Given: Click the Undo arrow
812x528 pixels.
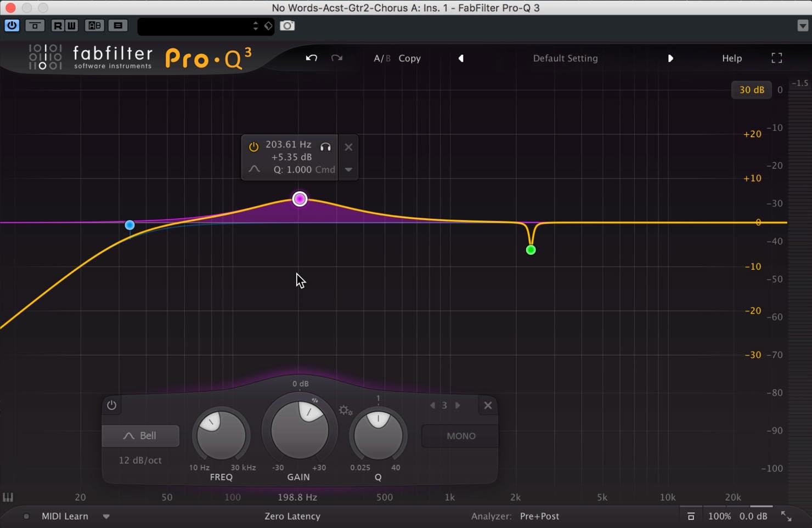Looking at the screenshot, I should (312, 58).
